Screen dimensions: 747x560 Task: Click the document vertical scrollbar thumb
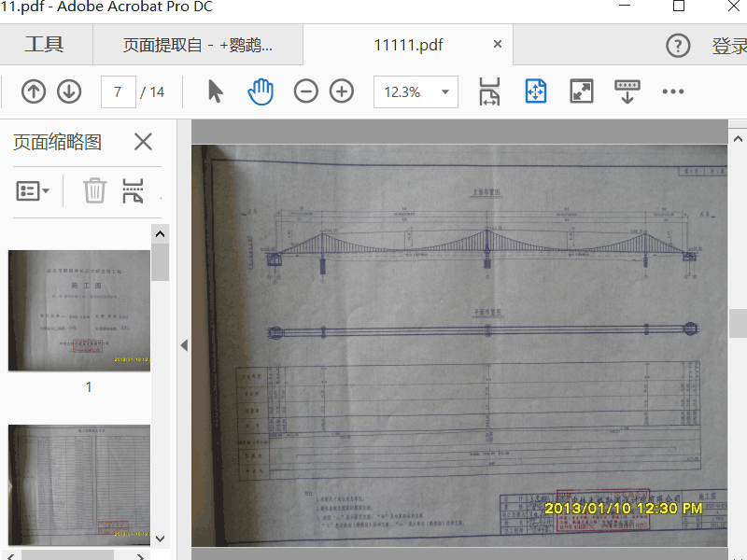(738, 323)
